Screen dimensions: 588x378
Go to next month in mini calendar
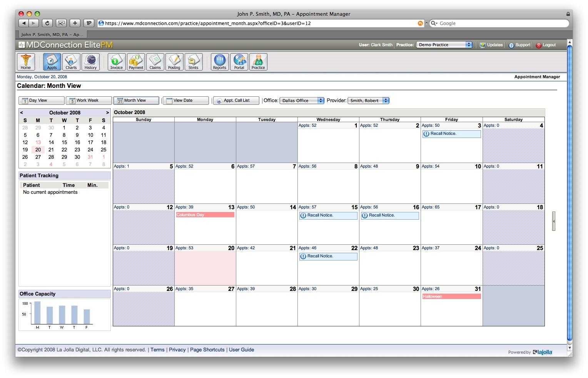coord(108,113)
